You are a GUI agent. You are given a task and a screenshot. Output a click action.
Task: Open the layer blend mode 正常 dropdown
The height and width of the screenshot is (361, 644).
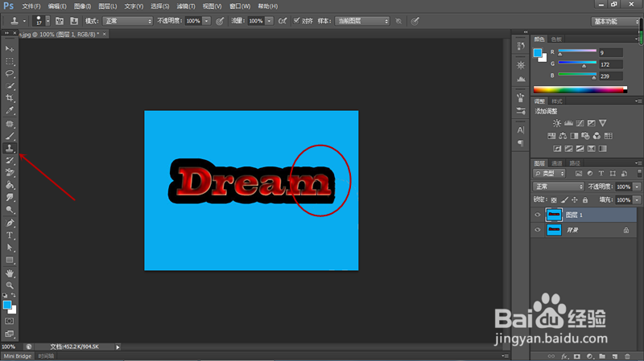coord(559,187)
